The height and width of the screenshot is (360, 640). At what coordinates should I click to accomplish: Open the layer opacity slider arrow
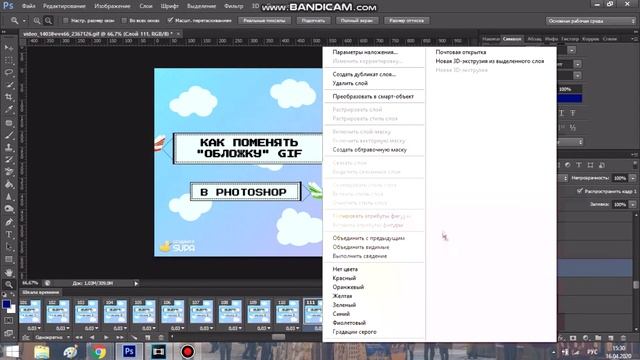(x=633, y=178)
